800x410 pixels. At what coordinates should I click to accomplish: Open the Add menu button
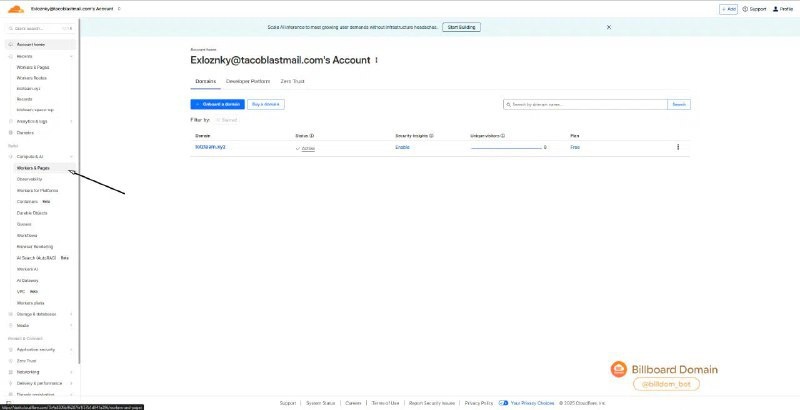[x=728, y=9]
